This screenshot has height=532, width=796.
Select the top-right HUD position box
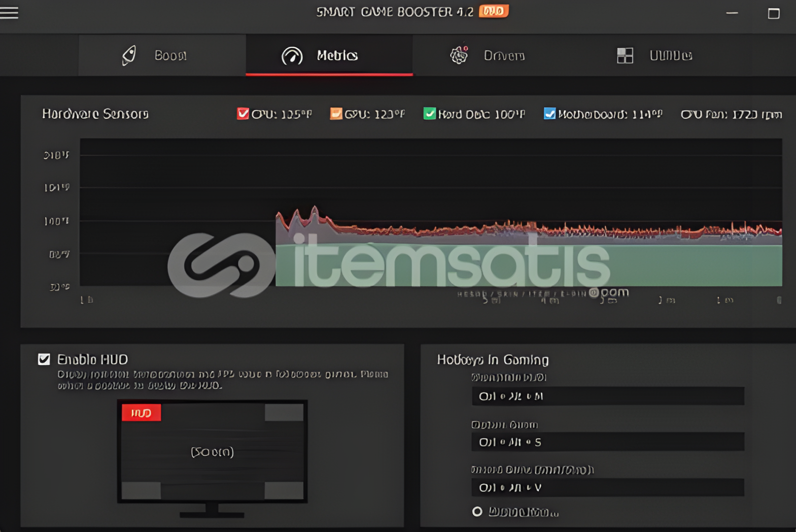pyautogui.click(x=284, y=413)
